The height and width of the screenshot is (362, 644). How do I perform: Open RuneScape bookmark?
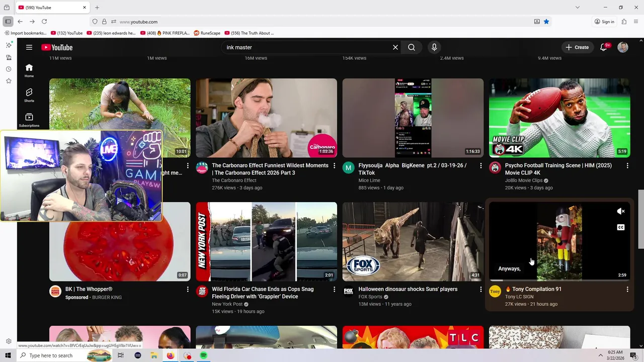point(207,33)
